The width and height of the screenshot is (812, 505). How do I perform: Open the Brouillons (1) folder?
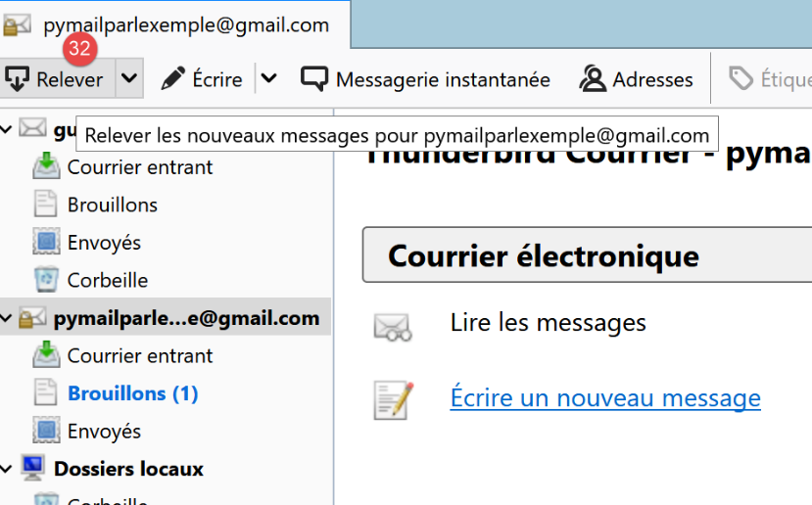(132, 393)
